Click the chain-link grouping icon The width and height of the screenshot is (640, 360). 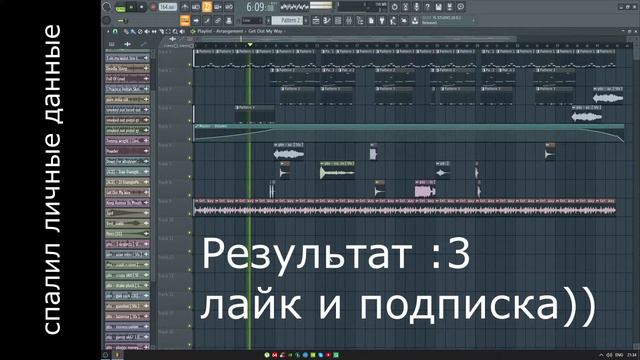(x=218, y=20)
